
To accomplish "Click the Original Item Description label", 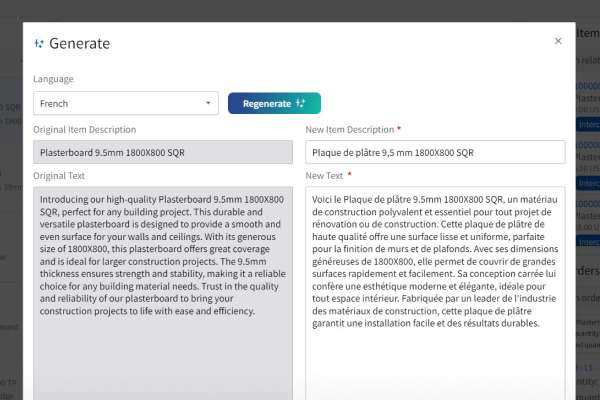I will point(85,130).
